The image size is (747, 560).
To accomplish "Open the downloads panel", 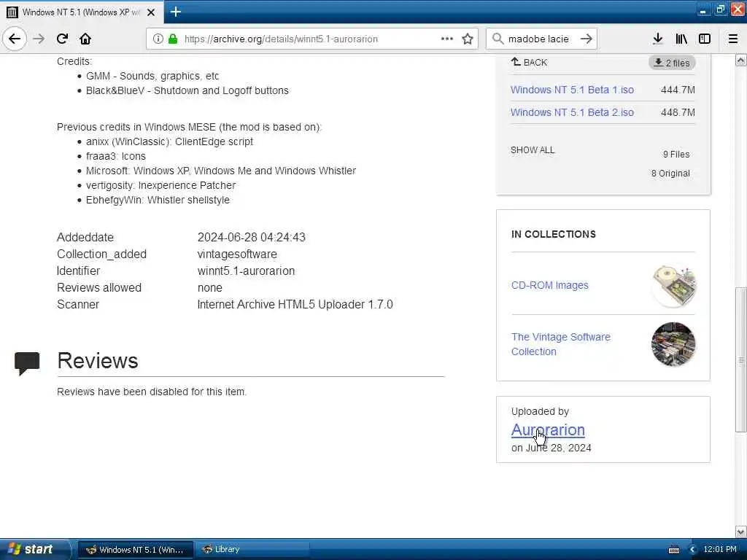I will coord(657,39).
